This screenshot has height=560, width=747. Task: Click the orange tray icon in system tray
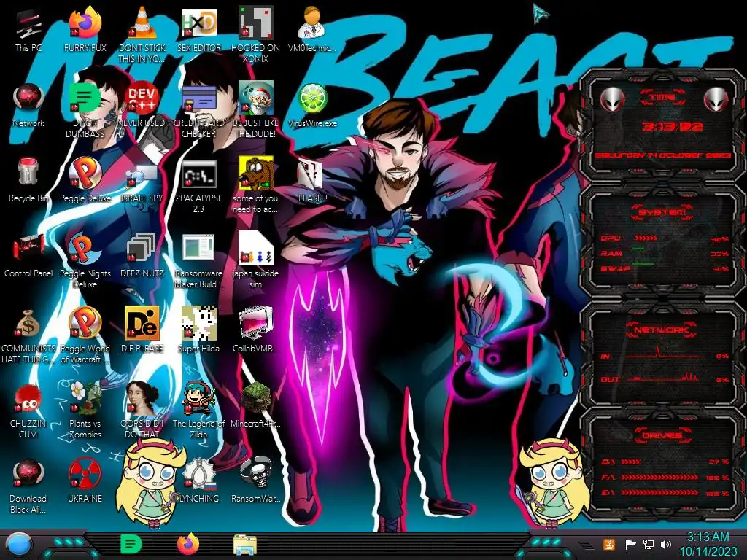tap(608, 544)
